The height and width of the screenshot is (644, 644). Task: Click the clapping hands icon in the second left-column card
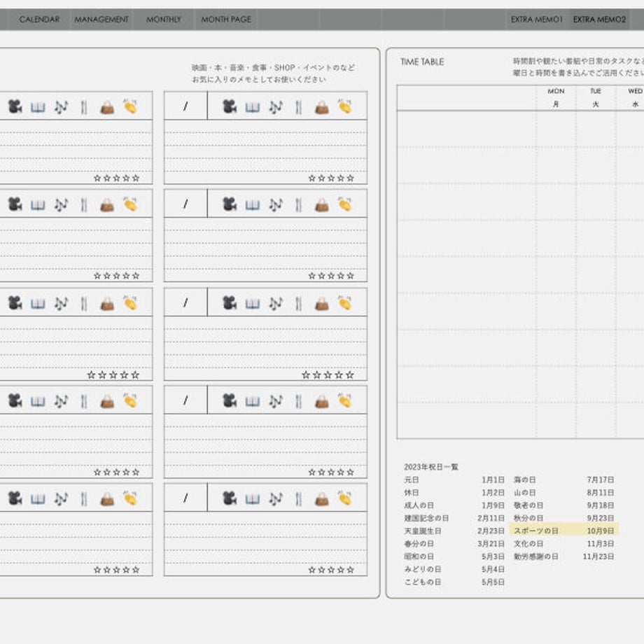(x=130, y=204)
